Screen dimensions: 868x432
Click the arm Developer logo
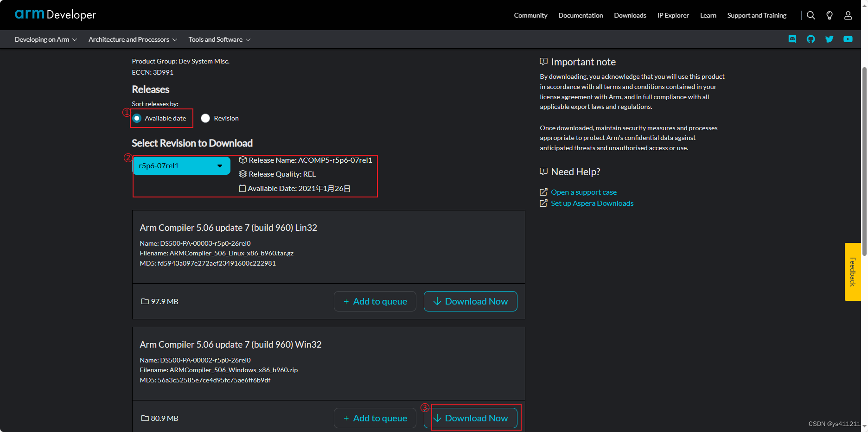55,14
